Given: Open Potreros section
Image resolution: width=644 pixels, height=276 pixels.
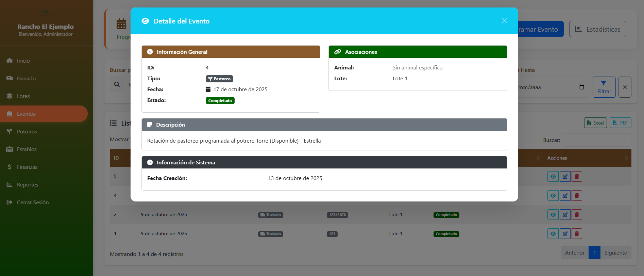Looking at the screenshot, I should pyautogui.click(x=44, y=131).
